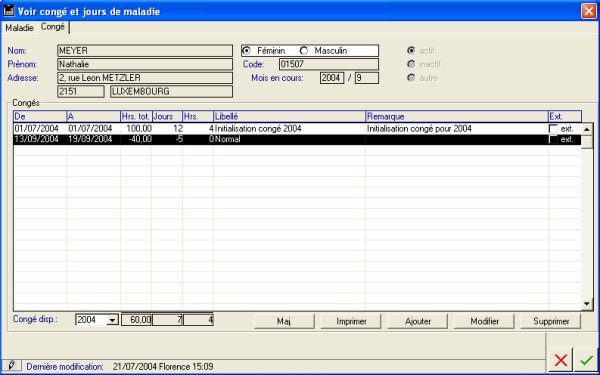Viewport: 600px width, 375px height.
Task: Select the Féminin radio button
Action: 247,51
